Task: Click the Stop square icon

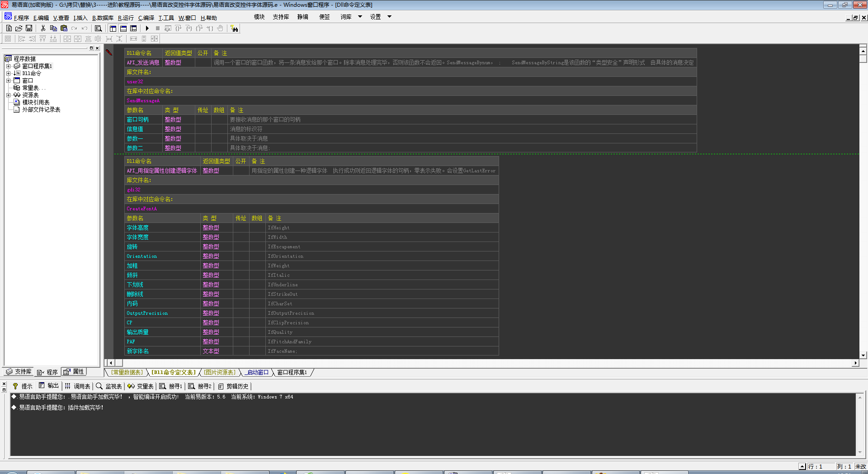Action: coord(157,28)
